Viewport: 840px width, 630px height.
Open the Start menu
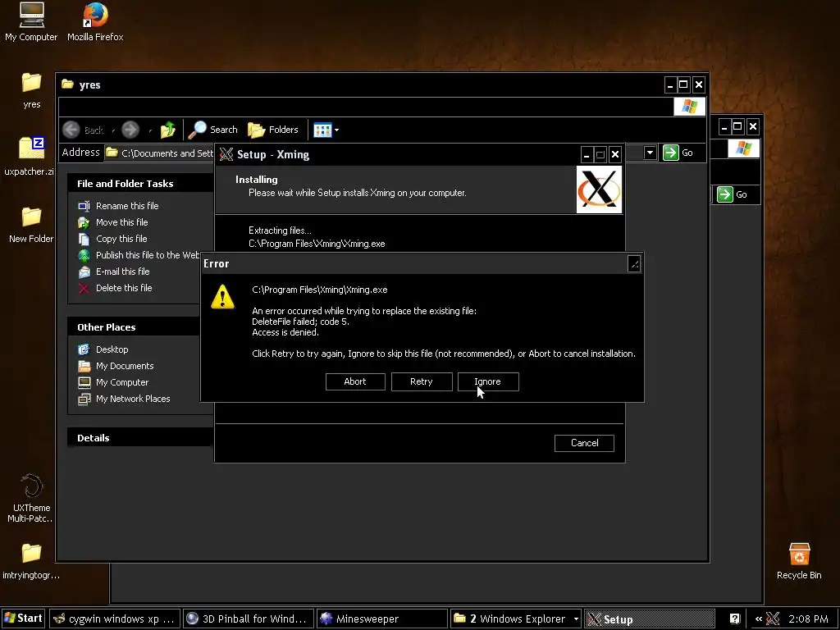coord(23,619)
